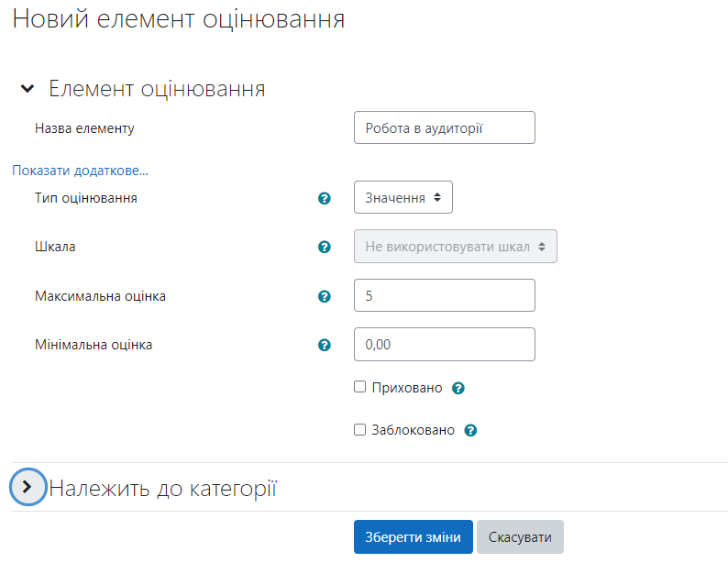The image size is (728, 574).
Task: Click the Максимальна оцінка input field
Action: point(445,295)
